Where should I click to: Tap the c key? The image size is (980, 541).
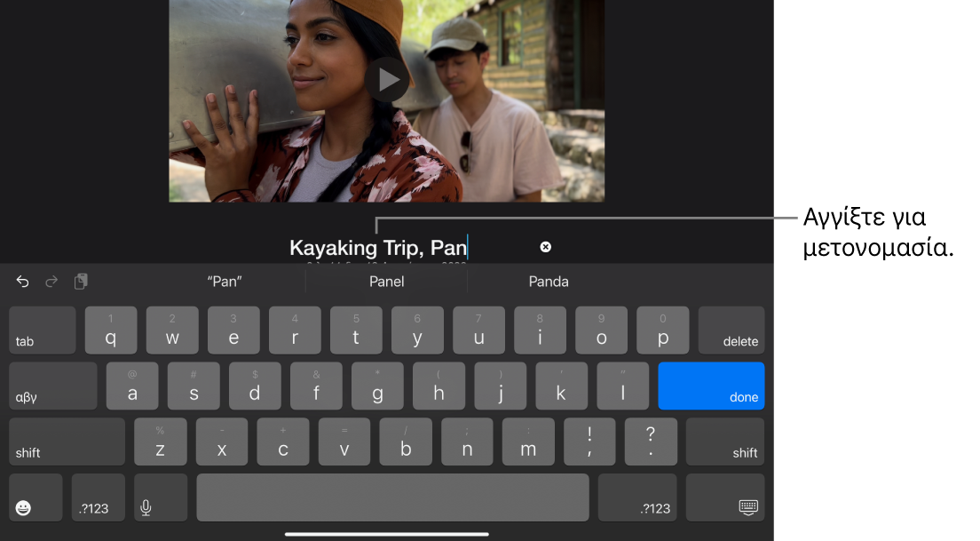(x=283, y=442)
